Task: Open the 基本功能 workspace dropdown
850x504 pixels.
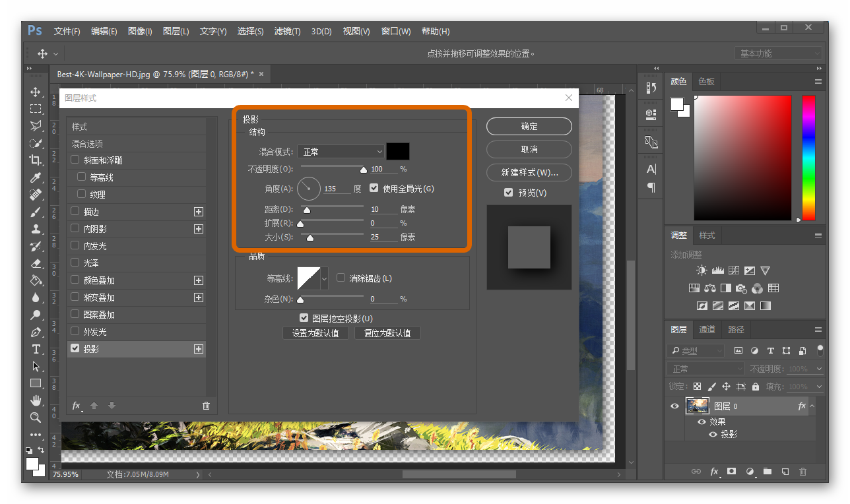Action: point(779,53)
